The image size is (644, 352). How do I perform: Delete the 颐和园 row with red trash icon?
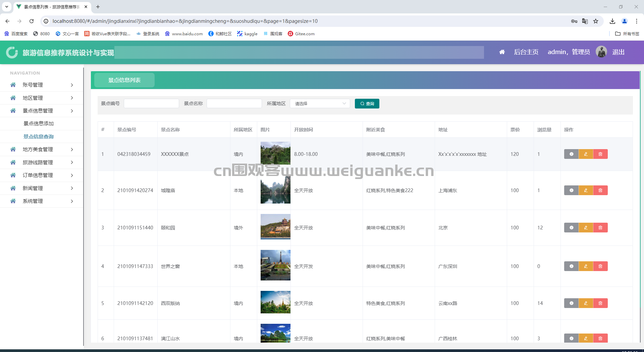point(600,228)
